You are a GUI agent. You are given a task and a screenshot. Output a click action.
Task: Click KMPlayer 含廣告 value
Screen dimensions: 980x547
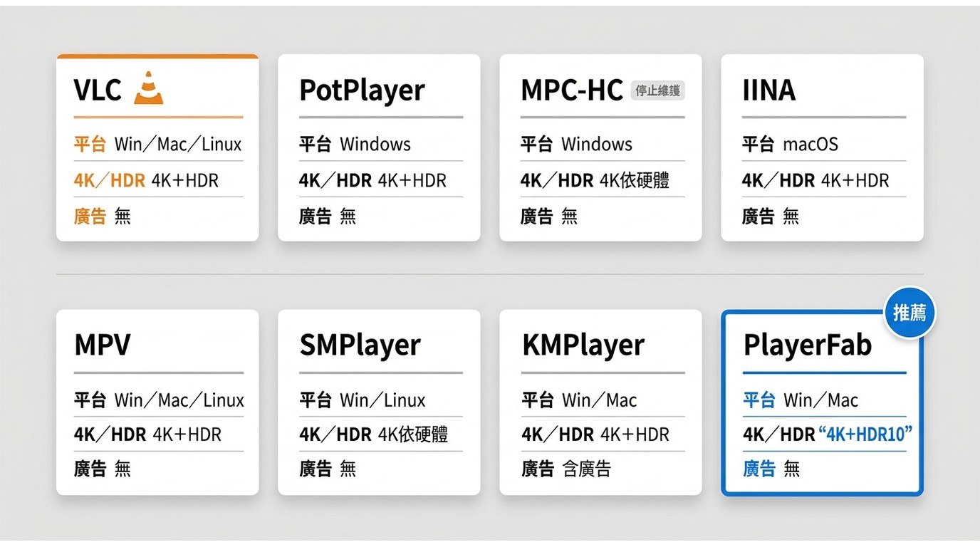(586, 468)
